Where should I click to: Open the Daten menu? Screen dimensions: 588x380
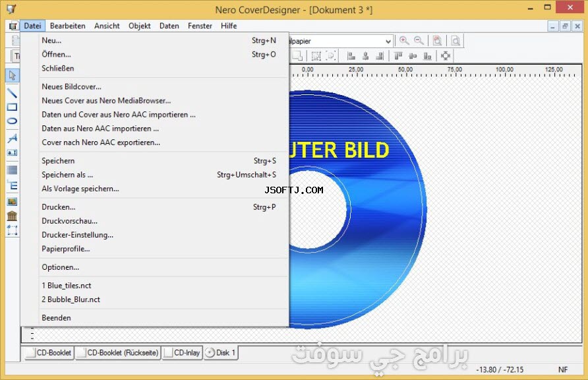pos(169,26)
